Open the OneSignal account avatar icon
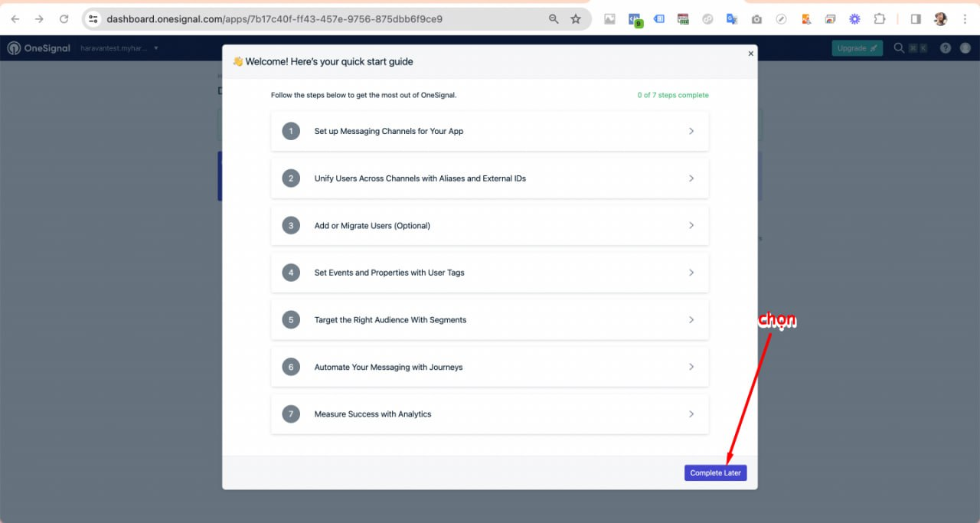The image size is (980, 523). 965,48
